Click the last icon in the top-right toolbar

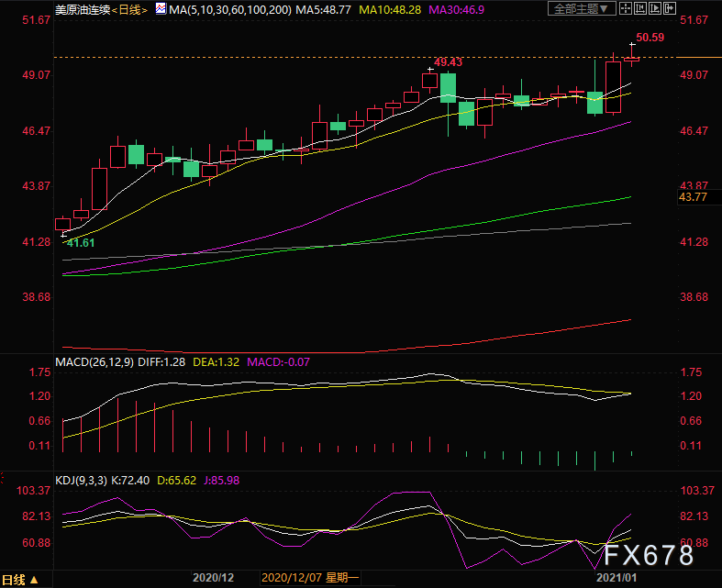[670, 9]
